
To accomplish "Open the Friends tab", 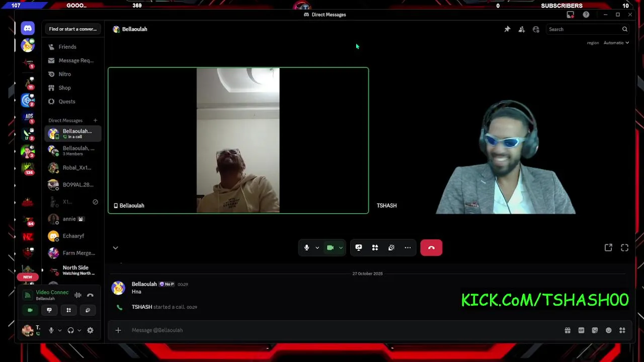I will coord(73,47).
